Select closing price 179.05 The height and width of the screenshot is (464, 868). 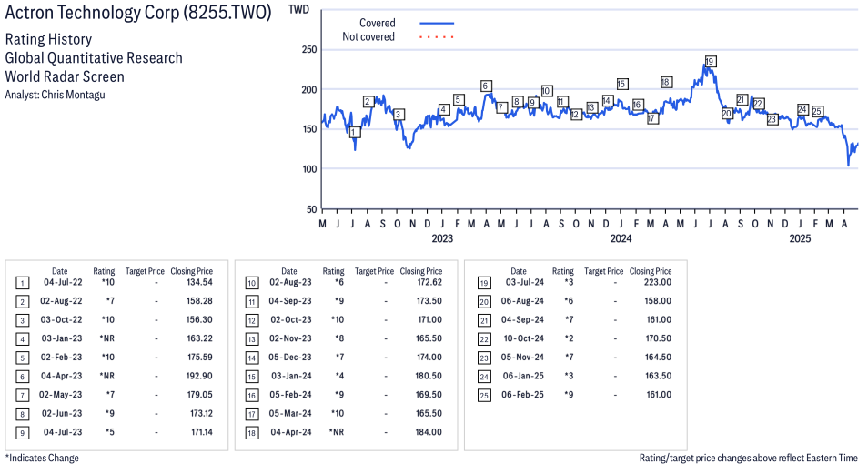click(x=199, y=395)
